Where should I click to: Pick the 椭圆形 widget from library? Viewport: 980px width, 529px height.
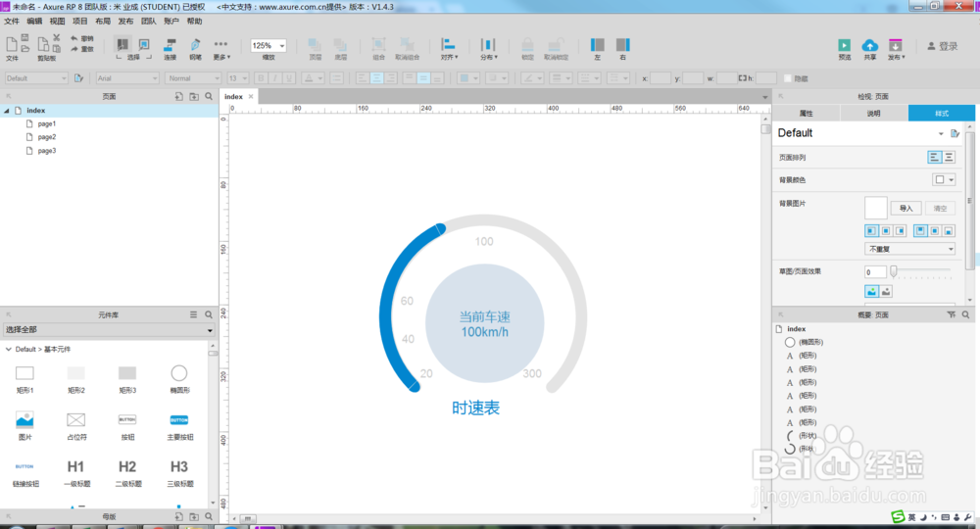(x=179, y=378)
